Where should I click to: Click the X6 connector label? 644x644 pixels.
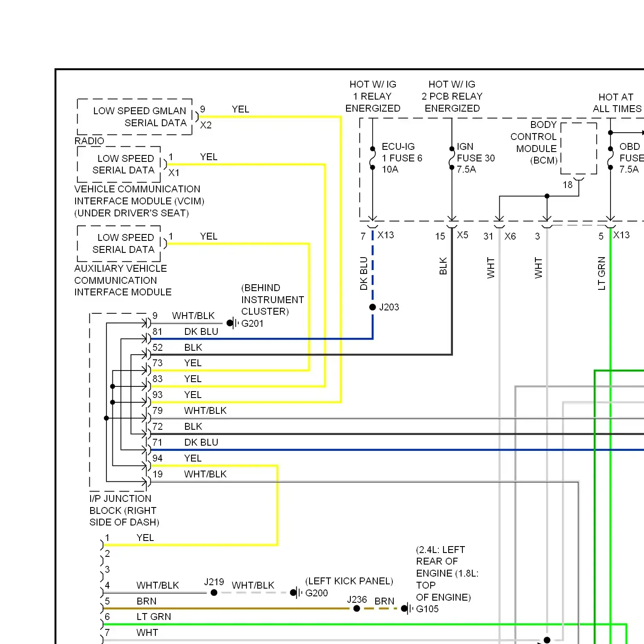click(x=510, y=236)
